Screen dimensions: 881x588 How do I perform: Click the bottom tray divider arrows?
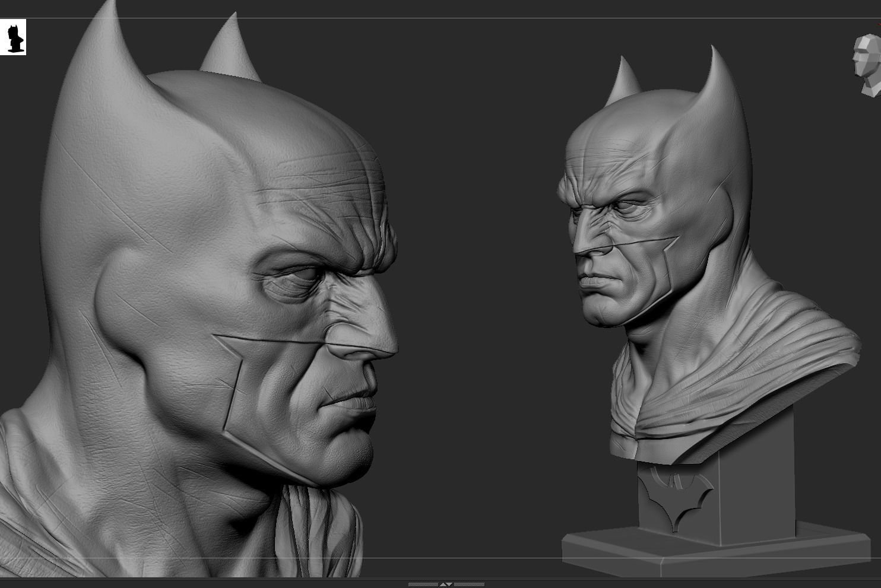tap(445, 584)
